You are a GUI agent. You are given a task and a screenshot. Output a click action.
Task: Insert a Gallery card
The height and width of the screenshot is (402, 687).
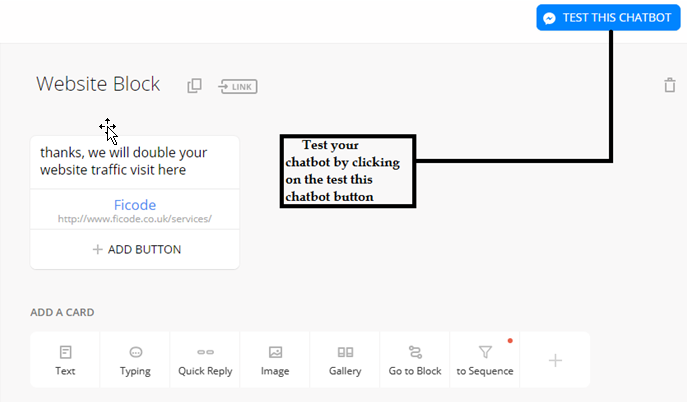(345, 360)
